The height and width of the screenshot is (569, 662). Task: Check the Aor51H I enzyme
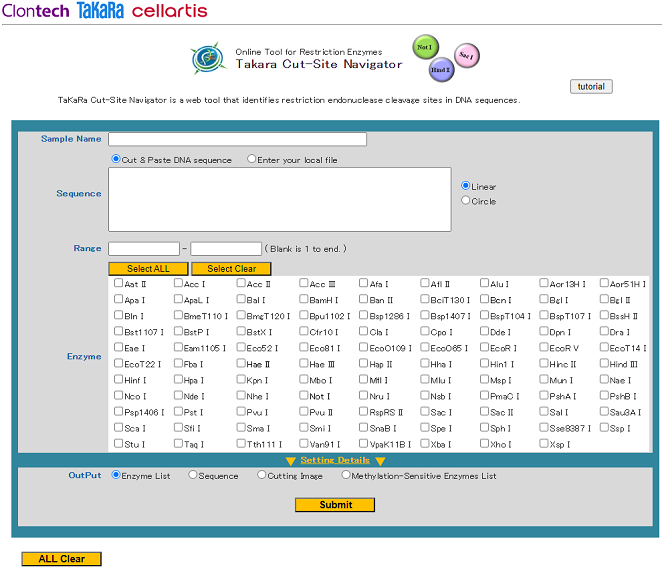click(604, 283)
